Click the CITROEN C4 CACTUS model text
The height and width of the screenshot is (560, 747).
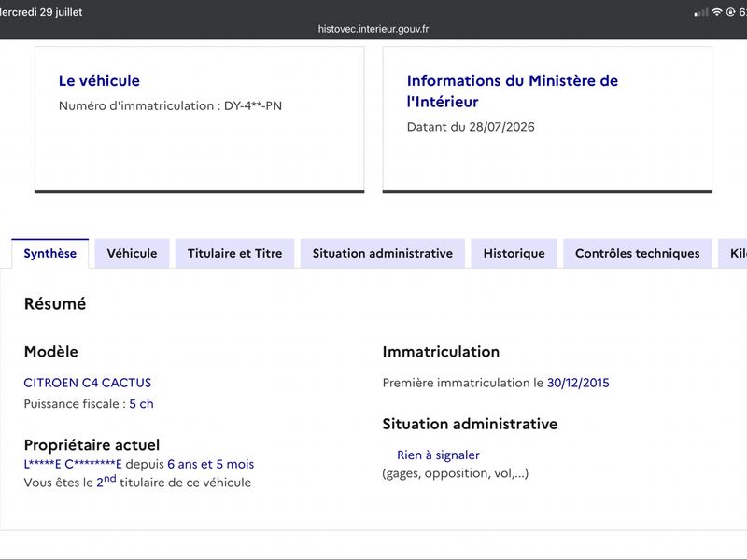tap(88, 383)
